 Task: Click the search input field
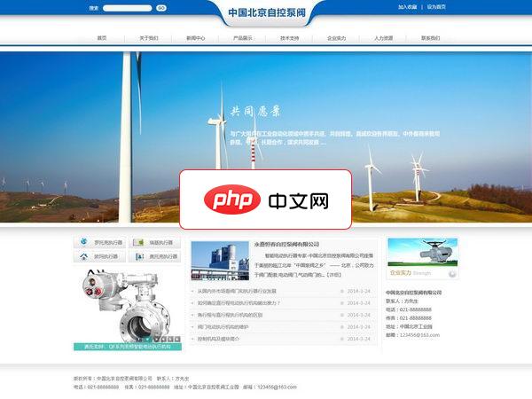point(127,7)
